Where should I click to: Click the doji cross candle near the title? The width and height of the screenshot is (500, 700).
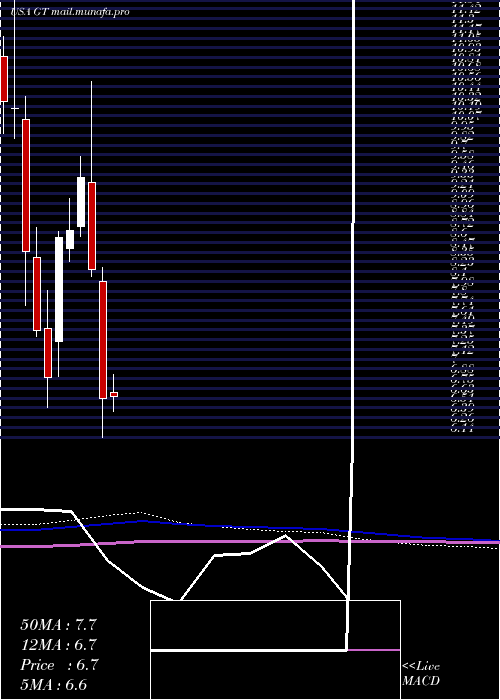(x=15, y=108)
